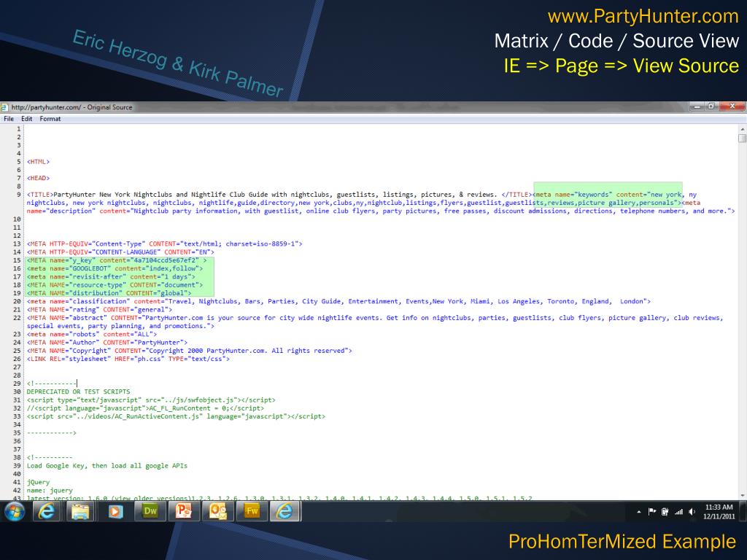
Task: Click the 'classification' meta line
Action: pos(338,301)
